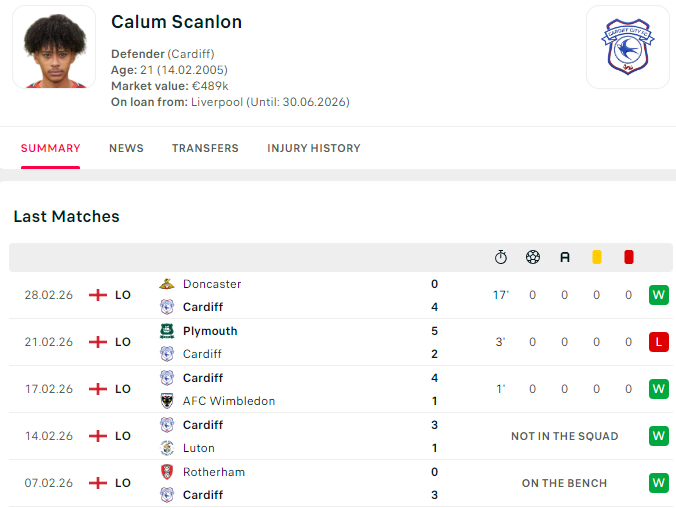Click the Plymouth team badge
Screen dimensions: 676x508
click(x=167, y=331)
